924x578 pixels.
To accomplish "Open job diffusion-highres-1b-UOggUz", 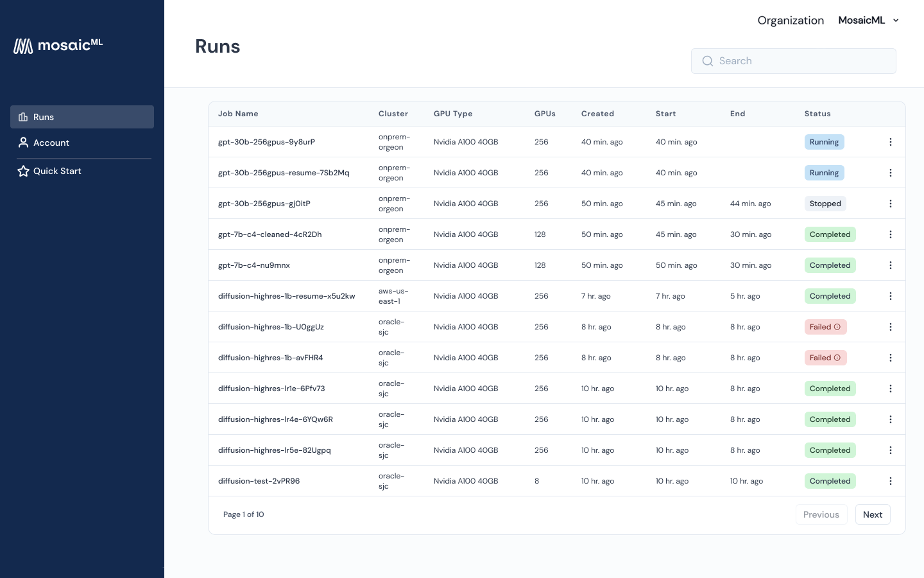I will click(271, 327).
